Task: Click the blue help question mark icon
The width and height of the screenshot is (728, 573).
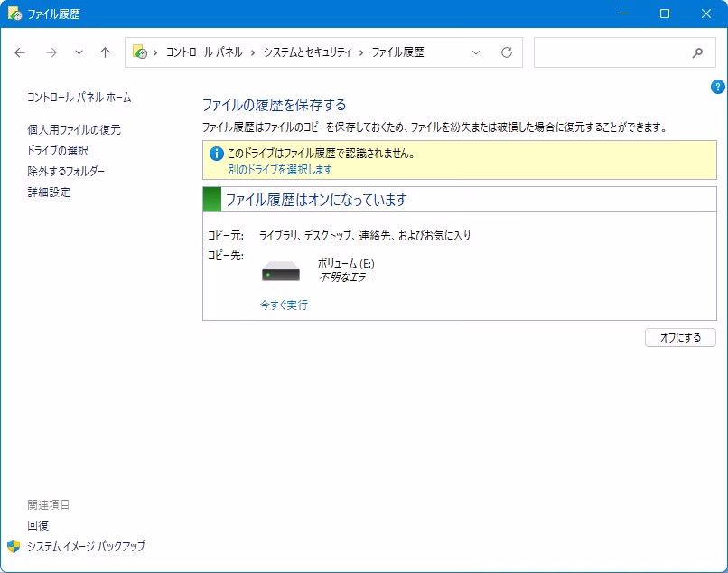Action: tap(718, 87)
